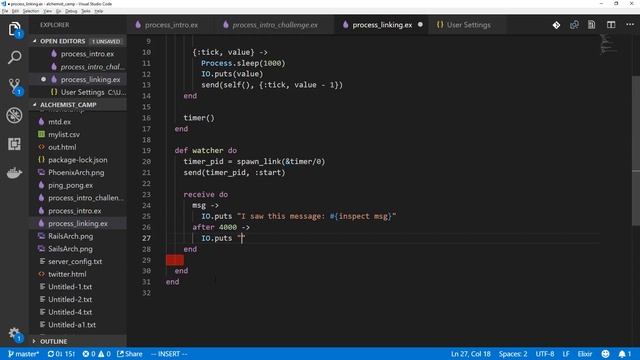Show errors and warnings count

pos(96,354)
